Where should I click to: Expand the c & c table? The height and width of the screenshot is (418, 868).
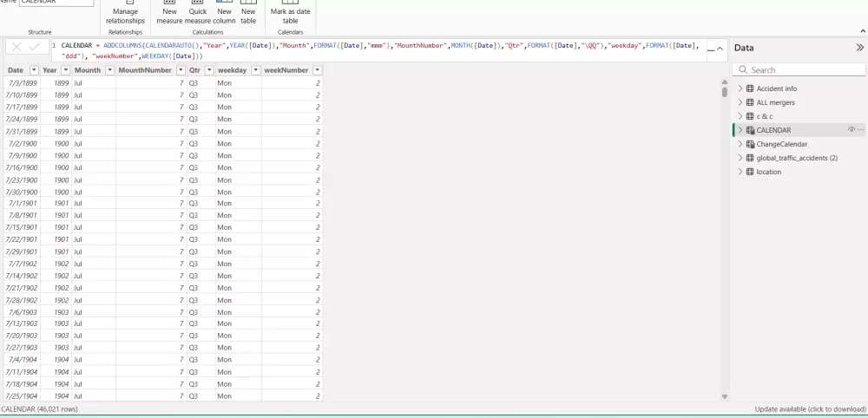point(740,116)
